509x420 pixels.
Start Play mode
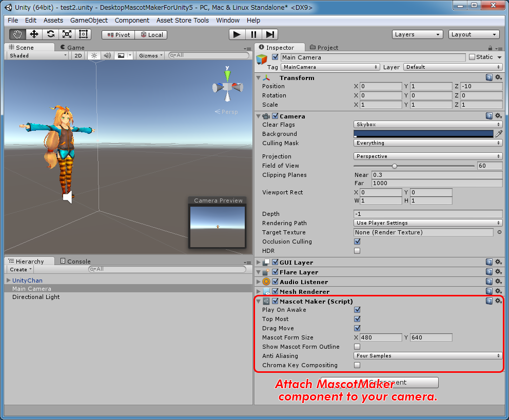coord(237,34)
